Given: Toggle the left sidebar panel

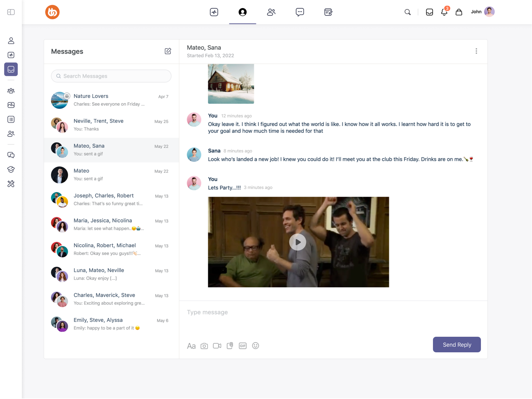Looking at the screenshot, I should [11, 12].
